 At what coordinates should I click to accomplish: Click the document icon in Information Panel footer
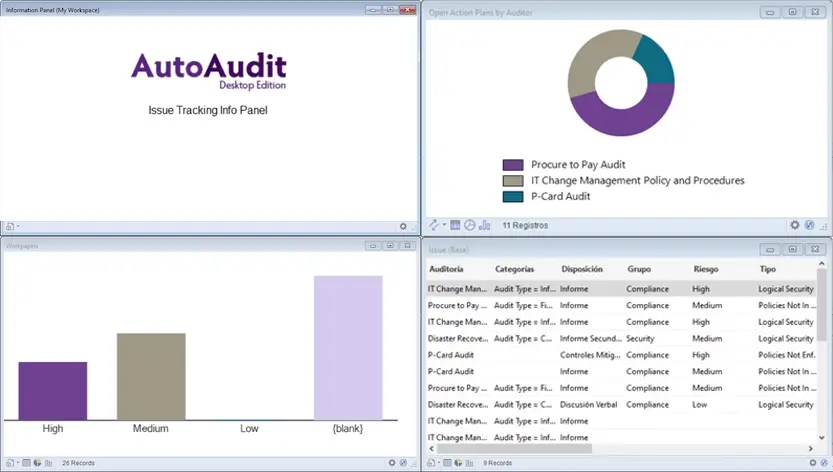coord(10,226)
